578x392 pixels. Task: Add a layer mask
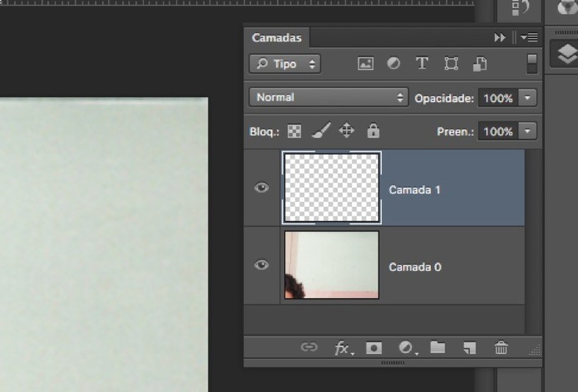tap(374, 348)
